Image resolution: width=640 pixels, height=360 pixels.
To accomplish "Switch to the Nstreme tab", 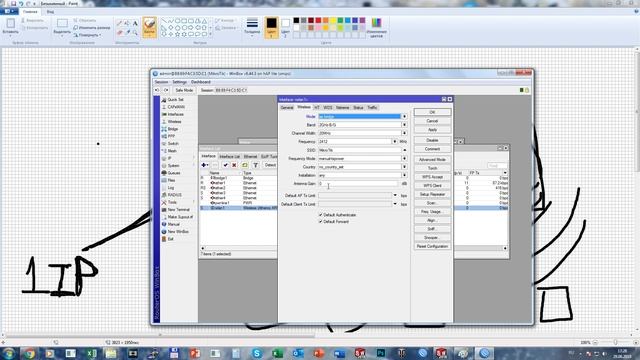I will 342,108.
